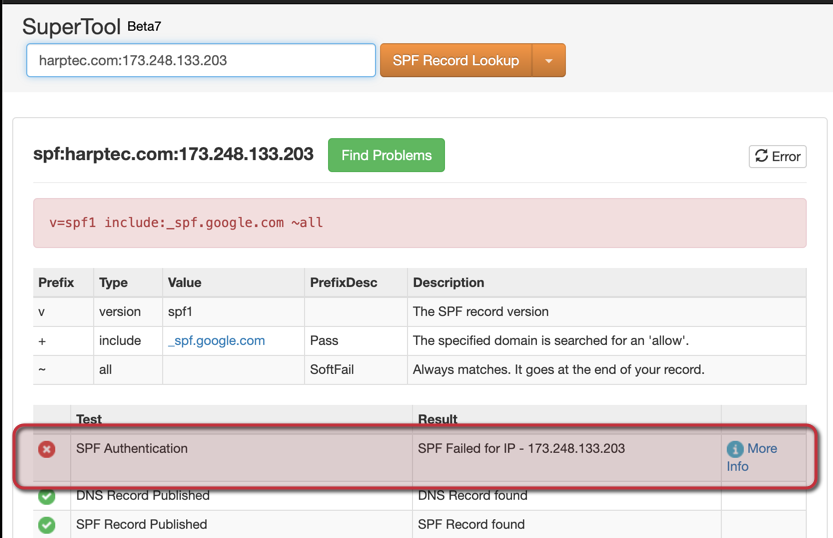Click the v=spf1 record text box
Screen dimensions: 833x538
click(x=421, y=222)
